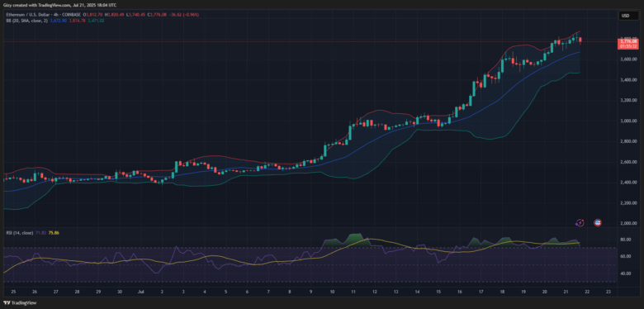644x309 pixels.
Task: Click the US flag economic event icon
Action: tap(598, 223)
